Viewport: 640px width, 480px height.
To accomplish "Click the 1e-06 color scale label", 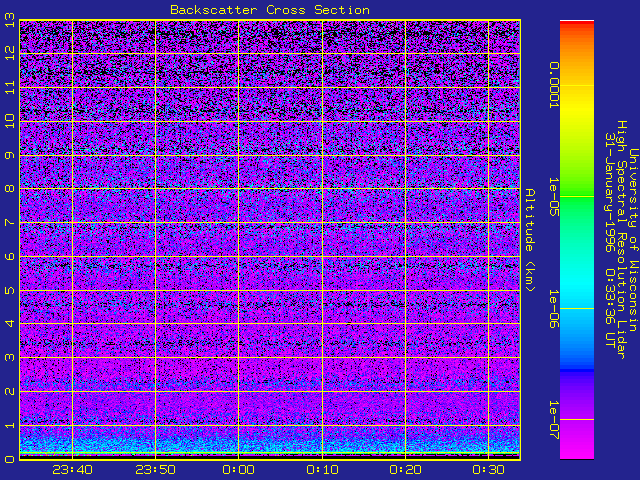I will click(553, 309).
